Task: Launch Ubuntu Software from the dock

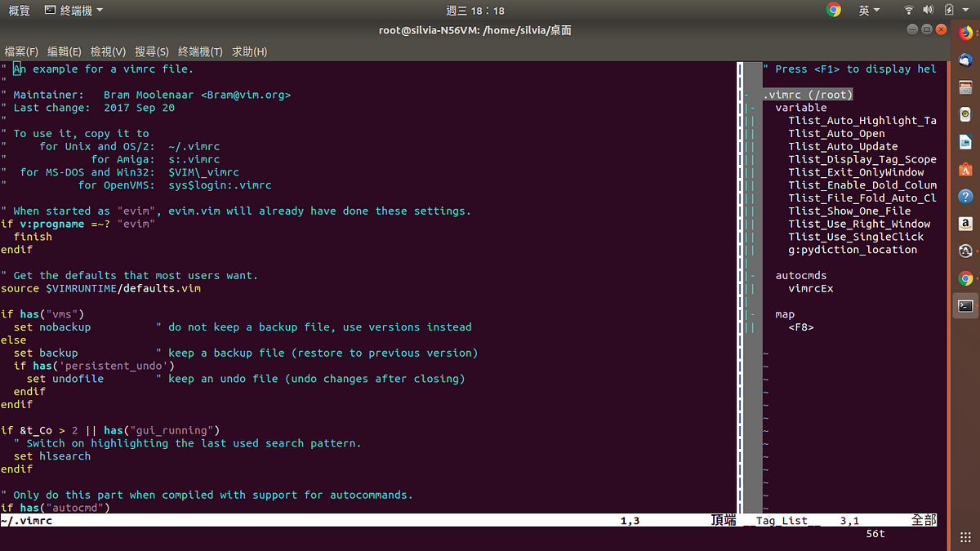Action: tap(965, 169)
